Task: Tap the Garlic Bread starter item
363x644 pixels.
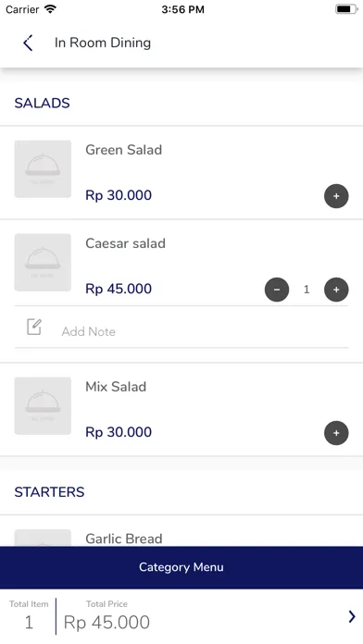Action: 124,539
